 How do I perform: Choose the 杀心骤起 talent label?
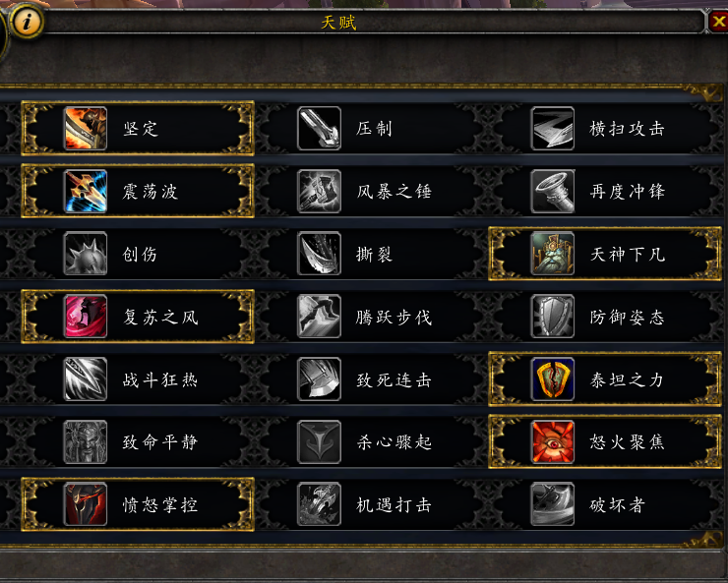(x=394, y=442)
